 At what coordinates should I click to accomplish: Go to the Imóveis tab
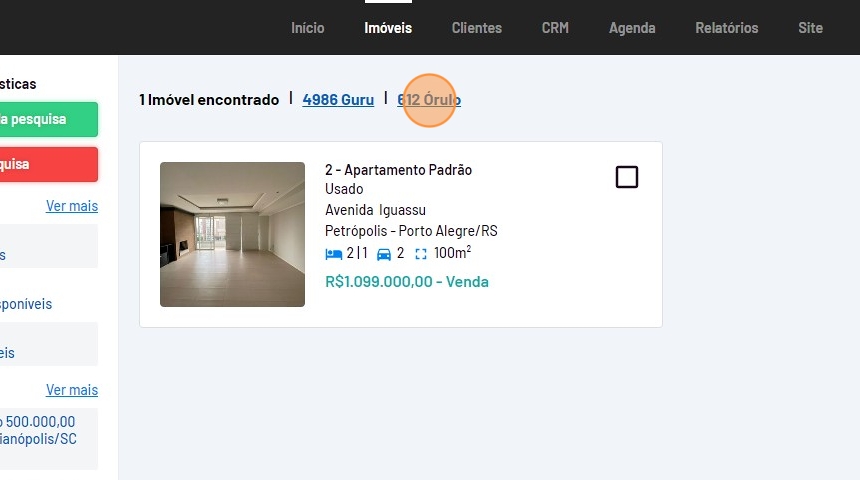pos(388,28)
